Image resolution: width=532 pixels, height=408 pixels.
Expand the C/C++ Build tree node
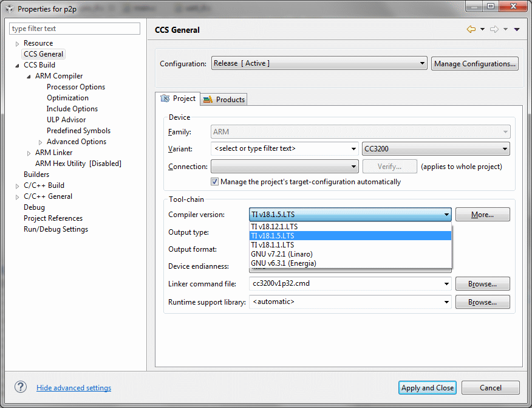point(17,186)
